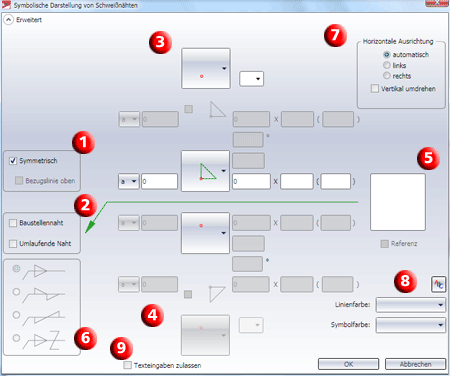
Task: Click the active field inside the parentheses
Action: [336, 182]
